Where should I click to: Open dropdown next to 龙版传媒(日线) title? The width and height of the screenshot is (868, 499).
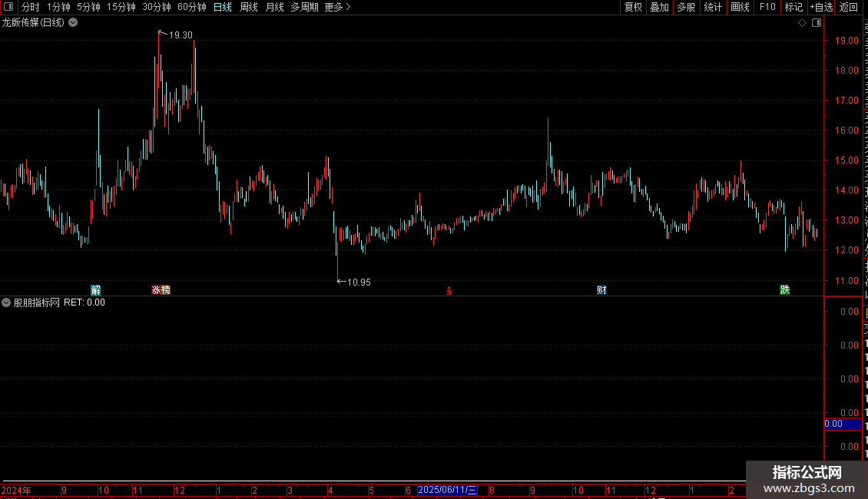[73, 23]
